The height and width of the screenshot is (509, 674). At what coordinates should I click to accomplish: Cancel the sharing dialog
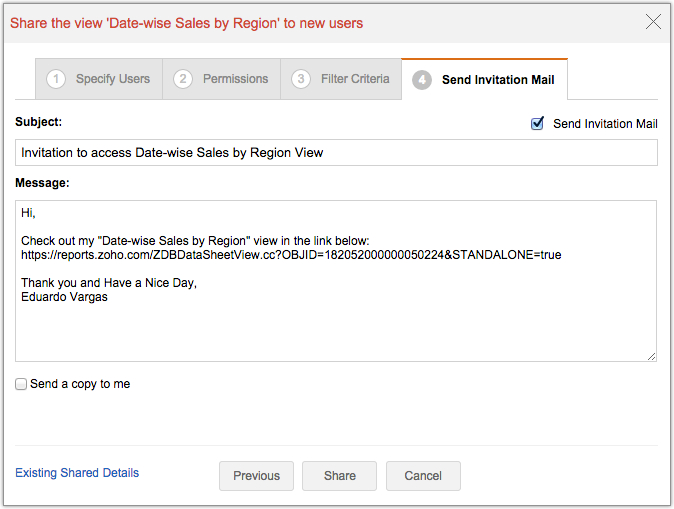pos(423,476)
